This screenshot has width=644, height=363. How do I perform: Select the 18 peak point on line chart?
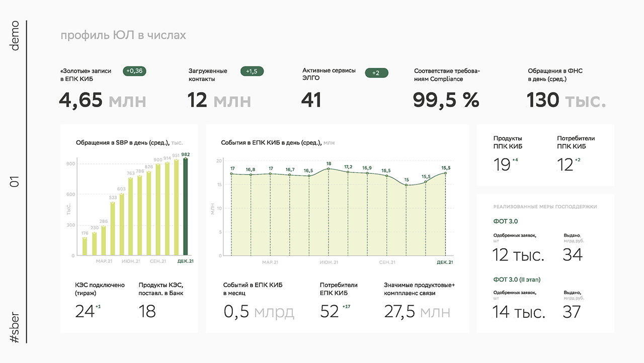329,168
